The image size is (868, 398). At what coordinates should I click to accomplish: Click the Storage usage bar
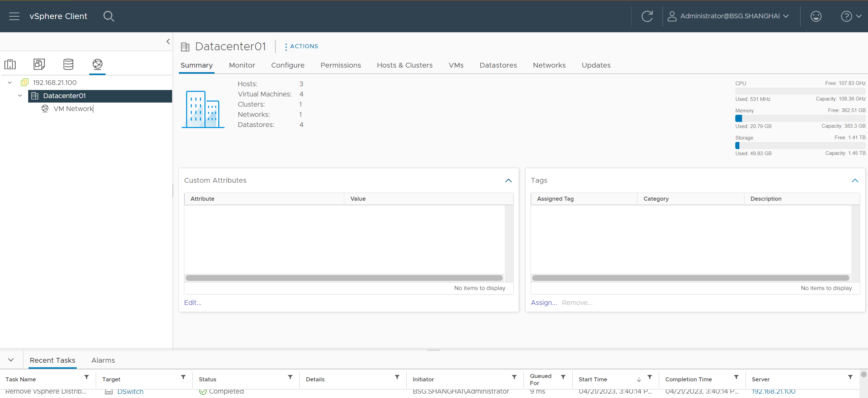[x=800, y=145]
